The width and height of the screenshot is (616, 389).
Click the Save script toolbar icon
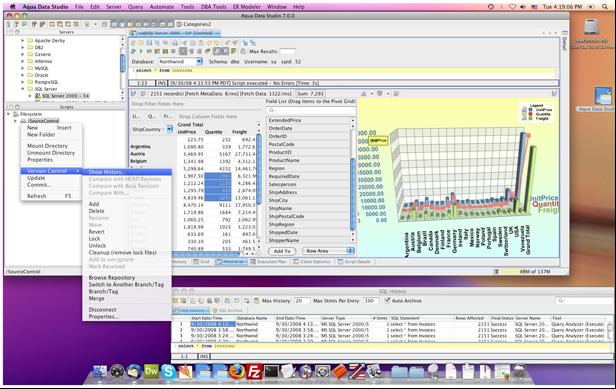(149, 43)
